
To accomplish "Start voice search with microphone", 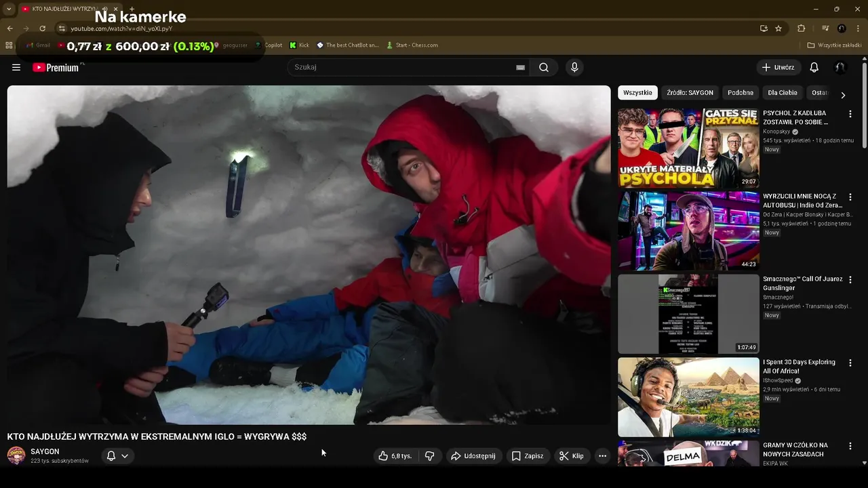I will (x=574, y=67).
